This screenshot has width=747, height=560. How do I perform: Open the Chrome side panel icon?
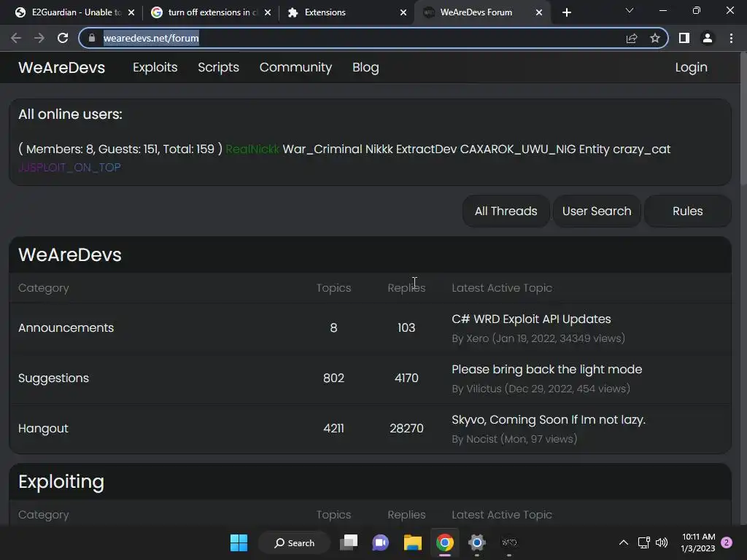click(x=684, y=38)
